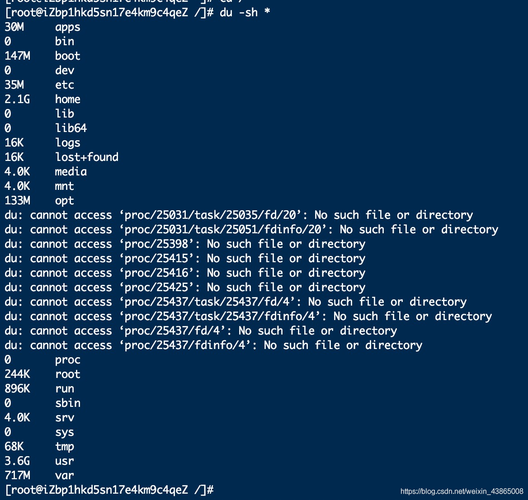Viewport: 528px width, 500px height.
Task: Click the 'home' directory name
Action: point(68,99)
